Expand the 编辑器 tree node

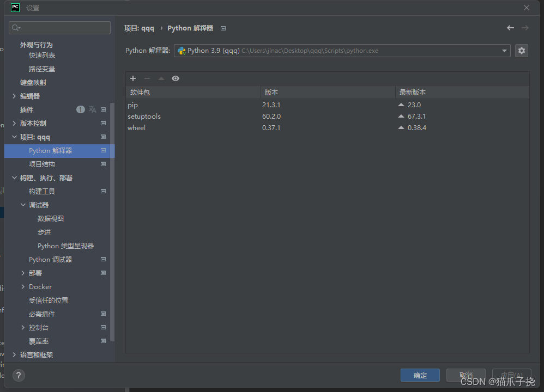14,96
